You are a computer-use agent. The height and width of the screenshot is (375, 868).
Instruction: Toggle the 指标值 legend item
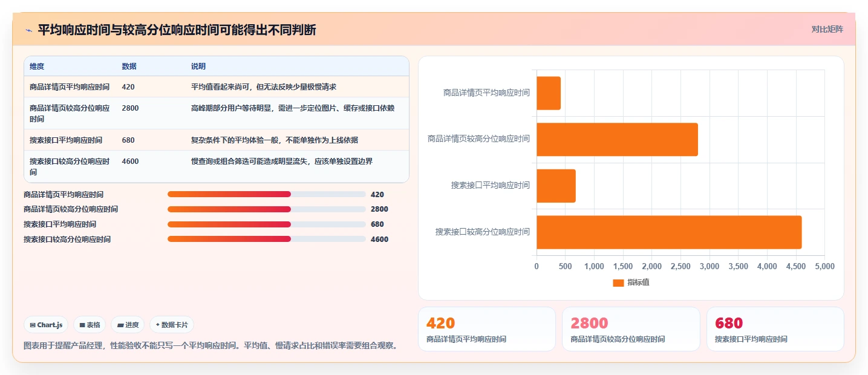tap(631, 282)
